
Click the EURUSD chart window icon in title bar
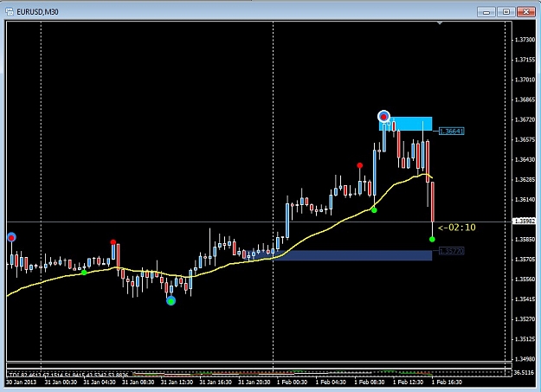click(x=10, y=12)
